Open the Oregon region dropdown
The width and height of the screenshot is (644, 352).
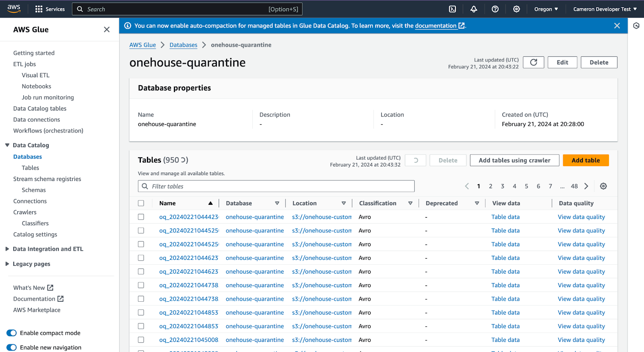pyautogui.click(x=546, y=9)
